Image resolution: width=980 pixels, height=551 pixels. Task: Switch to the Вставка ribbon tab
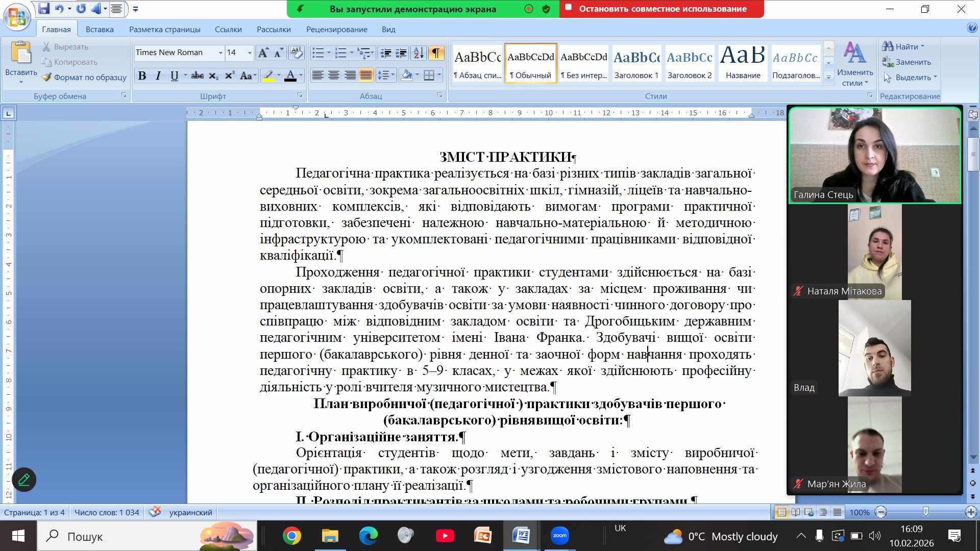tap(100, 29)
